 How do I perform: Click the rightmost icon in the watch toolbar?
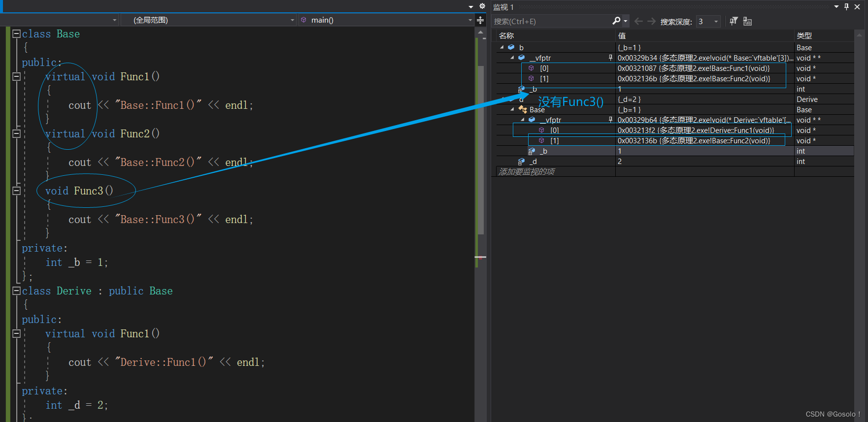pyautogui.click(x=747, y=21)
